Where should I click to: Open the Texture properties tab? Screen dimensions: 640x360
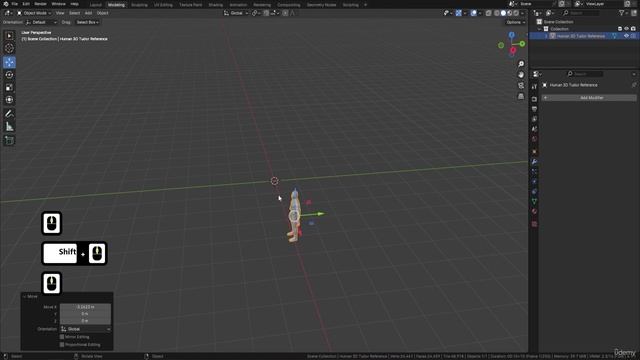(534, 224)
